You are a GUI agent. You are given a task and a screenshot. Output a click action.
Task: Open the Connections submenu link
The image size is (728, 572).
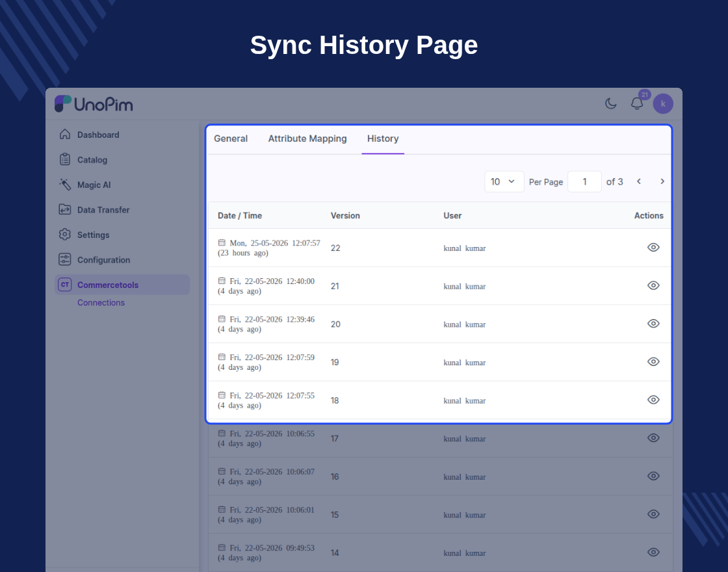[x=101, y=303]
